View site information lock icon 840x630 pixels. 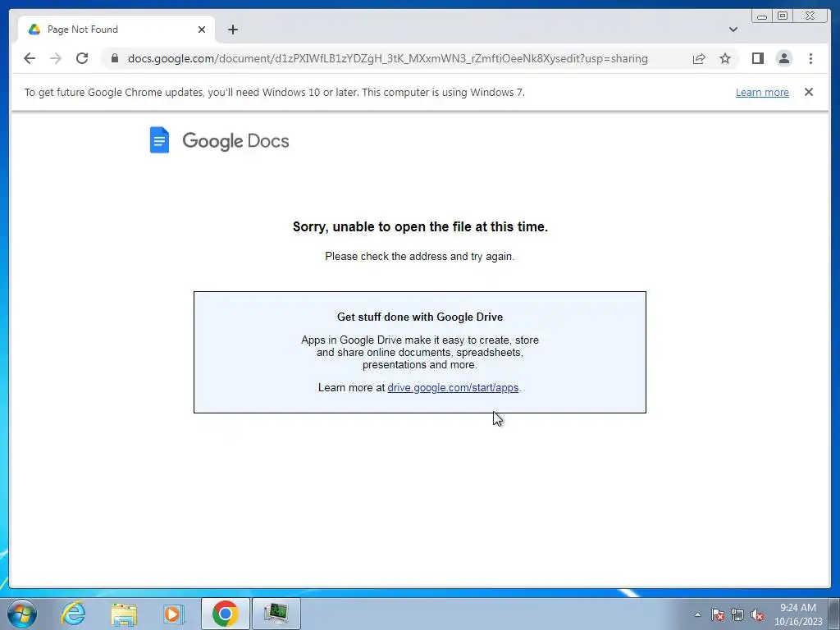pyautogui.click(x=115, y=58)
